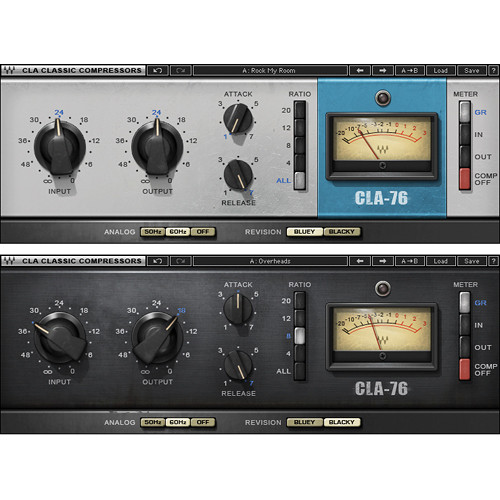Viewport: 500px width, 500px height.
Task: Set Blacky meter to GR
Action: pos(465,303)
